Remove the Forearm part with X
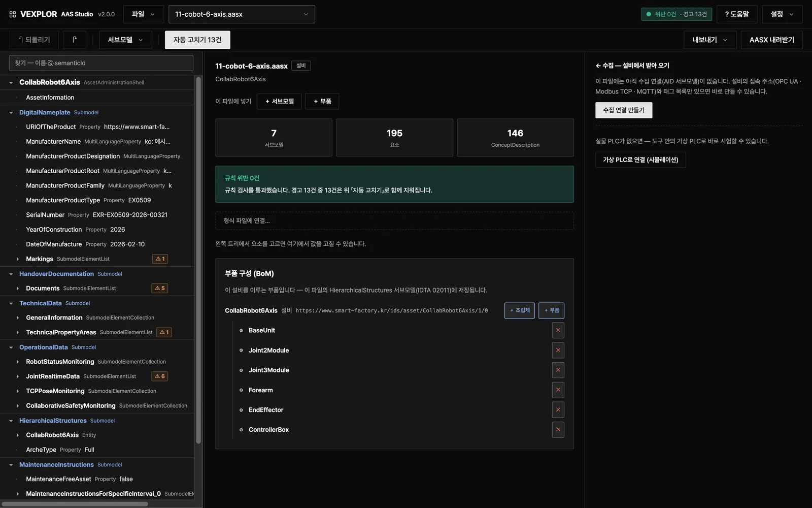The image size is (812, 508). [558, 390]
